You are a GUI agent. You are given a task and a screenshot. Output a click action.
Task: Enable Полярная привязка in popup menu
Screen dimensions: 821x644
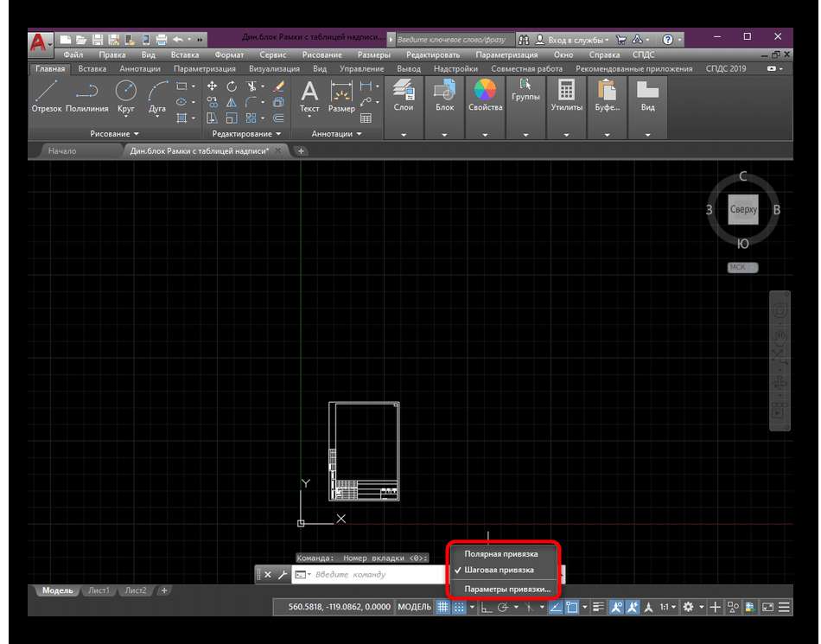pos(500,553)
